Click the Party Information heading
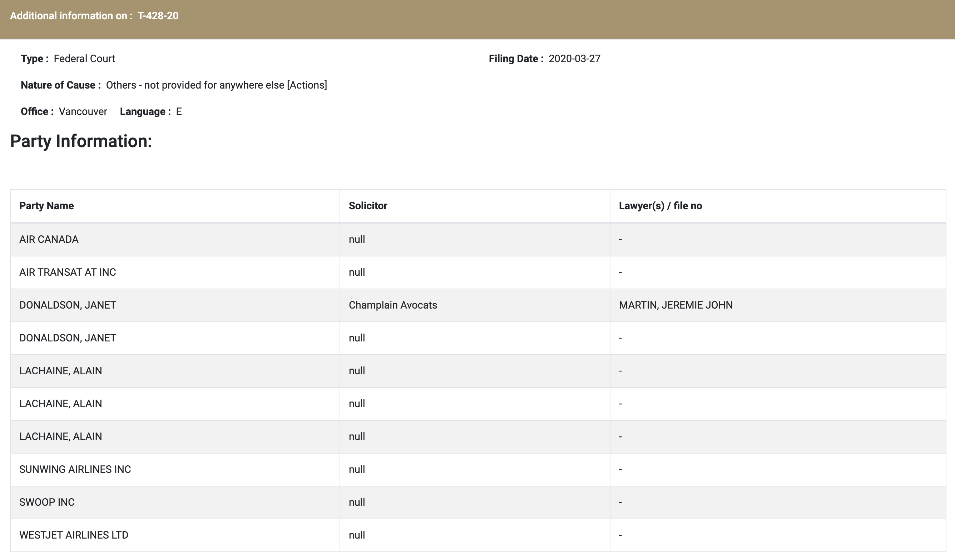Viewport: 955px width, 560px height. coord(81,141)
